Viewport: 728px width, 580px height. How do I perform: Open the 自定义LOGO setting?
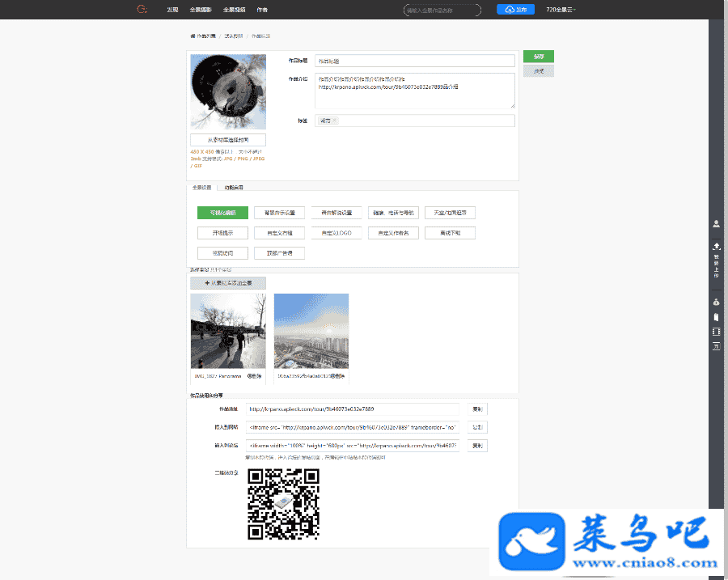[336, 233]
